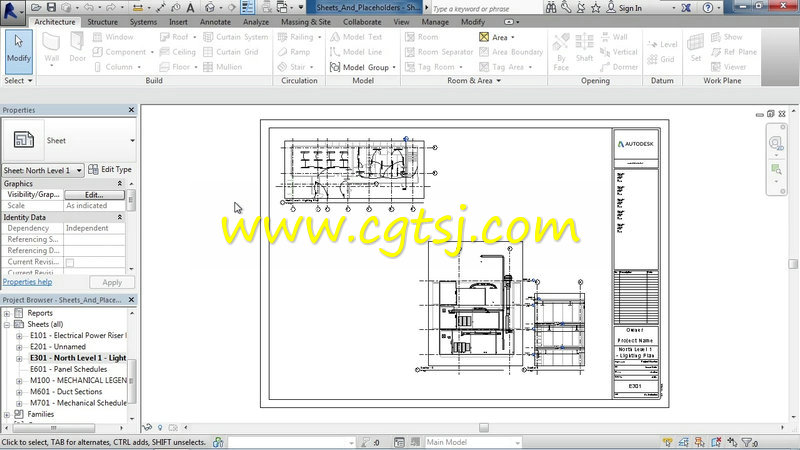The width and height of the screenshot is (800, 450).
Task: Select the E601 - Panel Schedules sheet
Action: point(68,369)
